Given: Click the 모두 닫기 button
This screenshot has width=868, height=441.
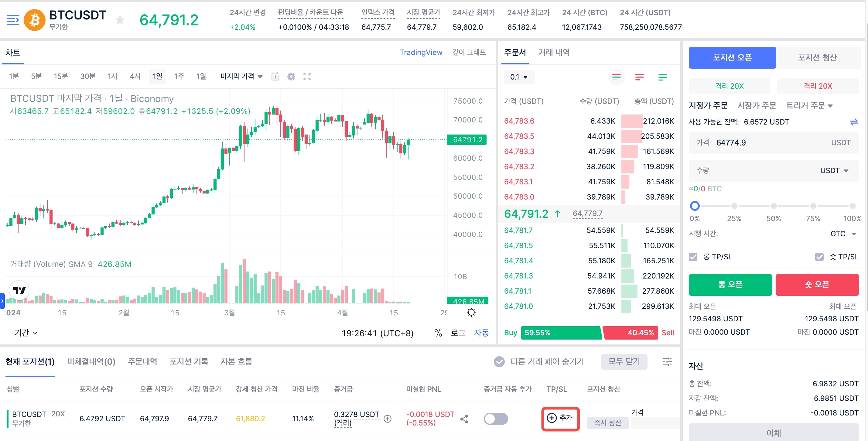Looking at the screenshot, I should 624,361.
